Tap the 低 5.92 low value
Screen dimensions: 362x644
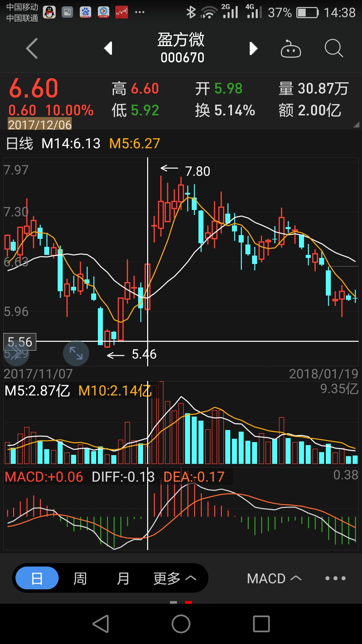click(135, 110)
